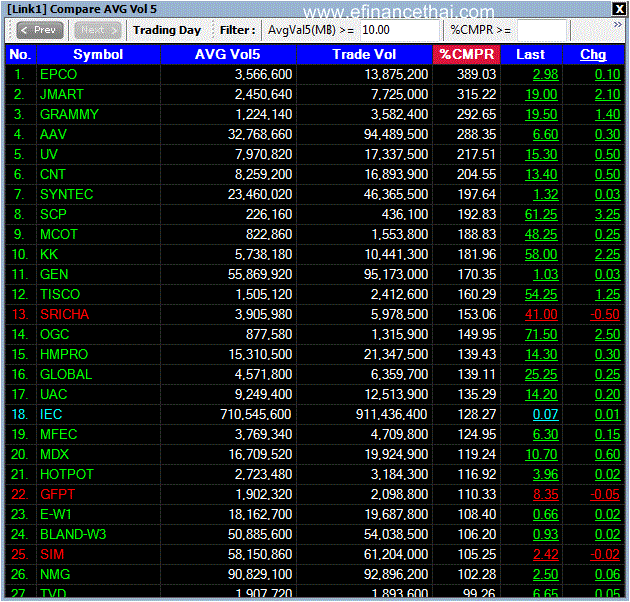Screen dimensions: 630x602
Task: Select the UAC symbol
Action: tap(53, 394)
